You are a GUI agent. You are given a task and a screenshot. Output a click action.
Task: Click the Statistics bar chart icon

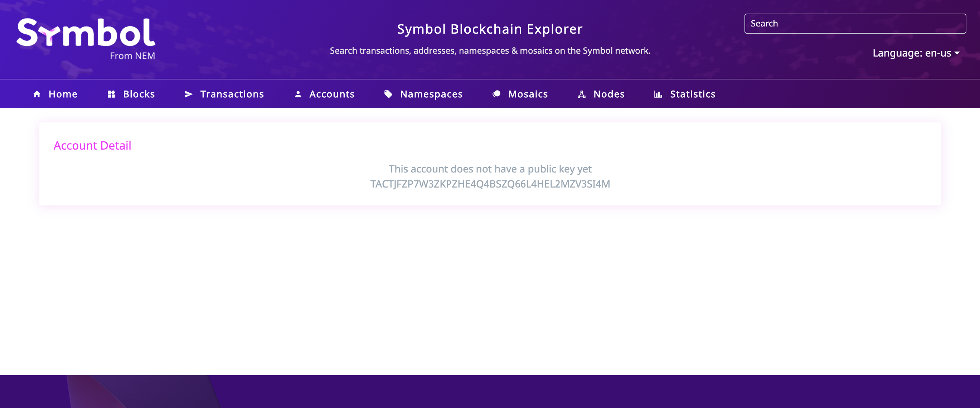[658, 94]
